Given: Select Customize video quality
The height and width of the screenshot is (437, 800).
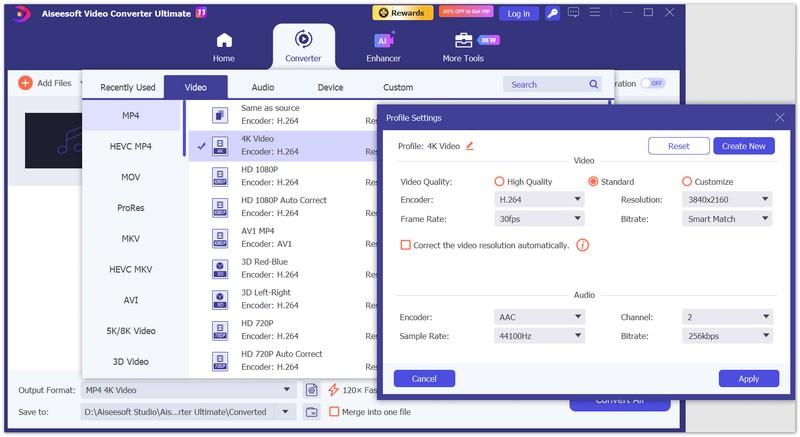Looking at the screenshot, I should pos(687,182).
